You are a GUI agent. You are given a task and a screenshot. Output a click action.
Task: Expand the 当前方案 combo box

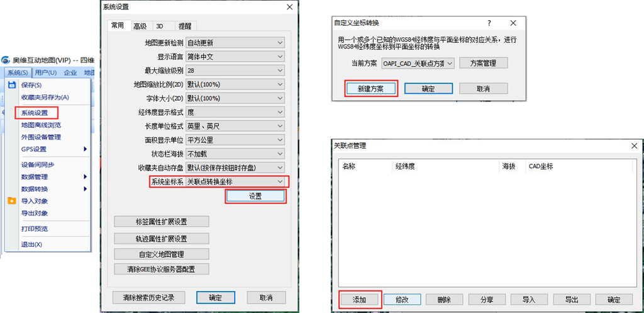tap(417, 63)
